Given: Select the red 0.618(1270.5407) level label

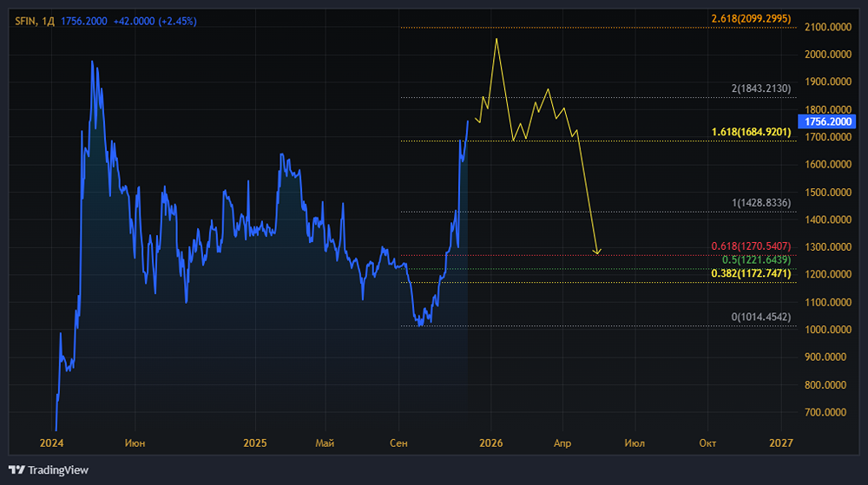Looking at the screenshot, I should 752,246.
